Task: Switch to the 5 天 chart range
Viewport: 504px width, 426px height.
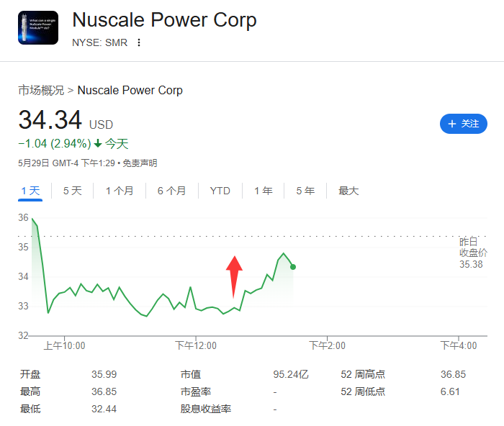Action: click(72, 191)
